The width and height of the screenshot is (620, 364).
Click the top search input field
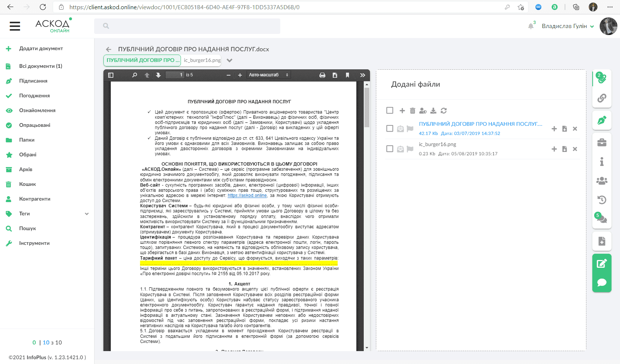click(x=187, y=26)
